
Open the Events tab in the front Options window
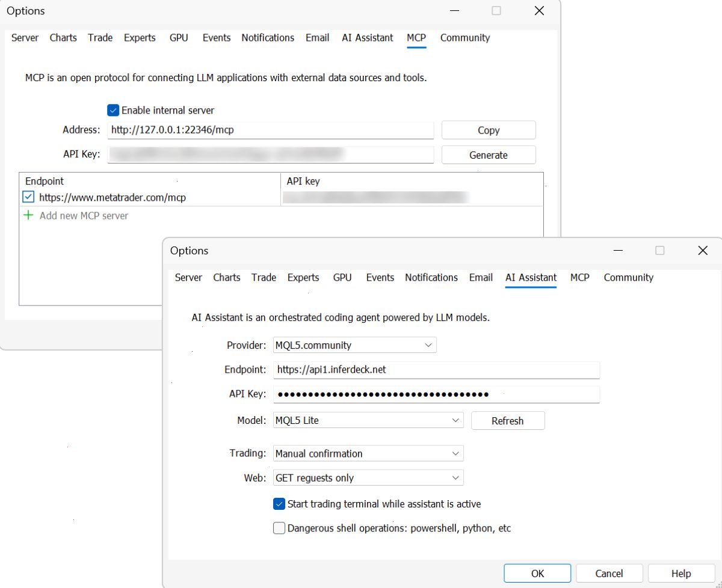(x=380, y=277)
